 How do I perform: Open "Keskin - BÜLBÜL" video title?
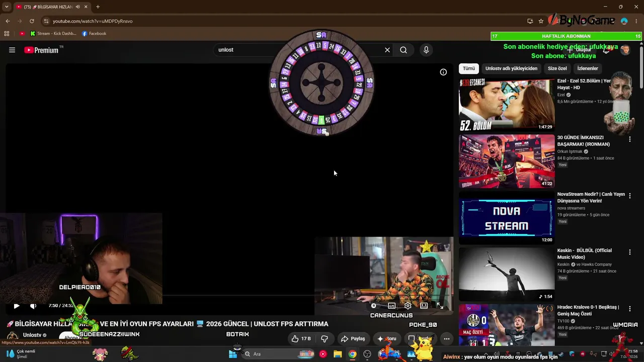coord(585,254)
